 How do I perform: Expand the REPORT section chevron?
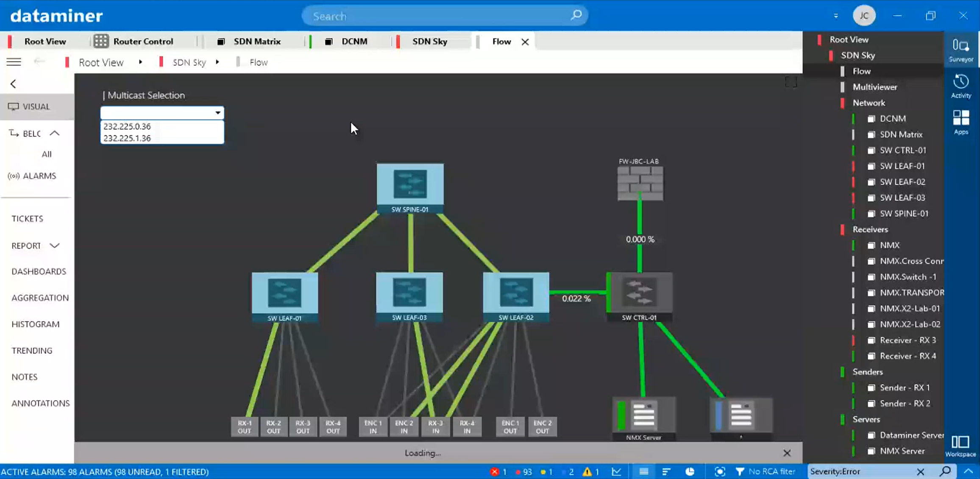(55, 245)
